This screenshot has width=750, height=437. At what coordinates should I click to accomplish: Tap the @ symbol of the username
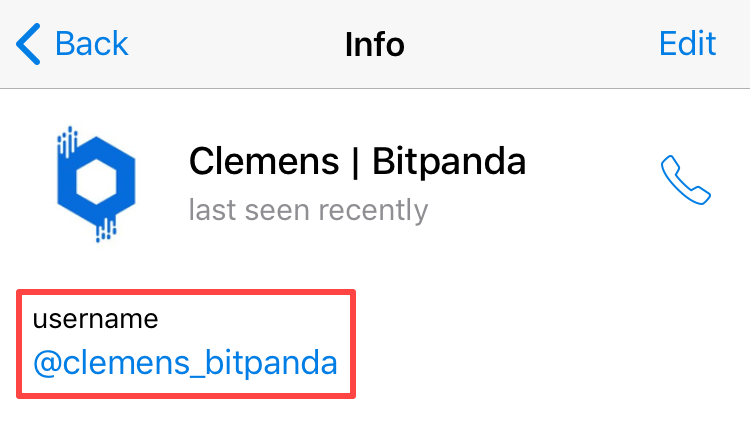point(47,363)
